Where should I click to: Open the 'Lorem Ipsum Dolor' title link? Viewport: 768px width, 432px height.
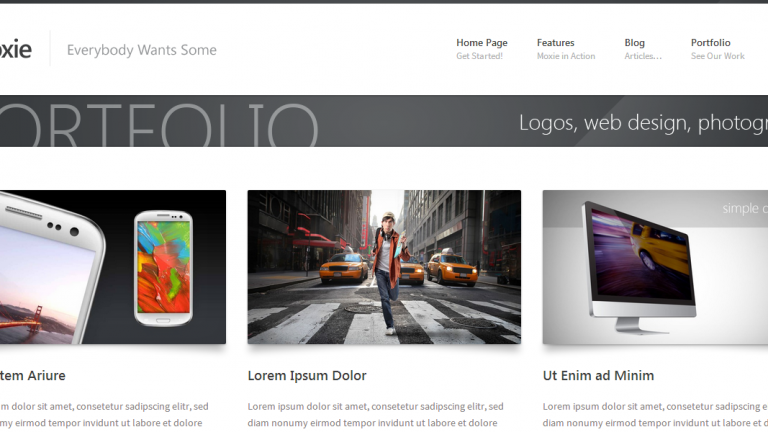coord(307,376)
